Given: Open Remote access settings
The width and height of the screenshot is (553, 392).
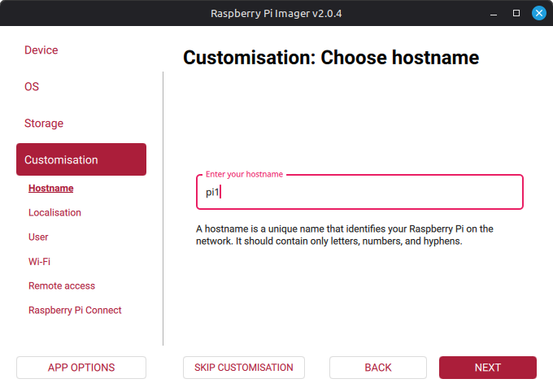Looking at the screenshot, I should pyautogui.click(x=62, y=285).
